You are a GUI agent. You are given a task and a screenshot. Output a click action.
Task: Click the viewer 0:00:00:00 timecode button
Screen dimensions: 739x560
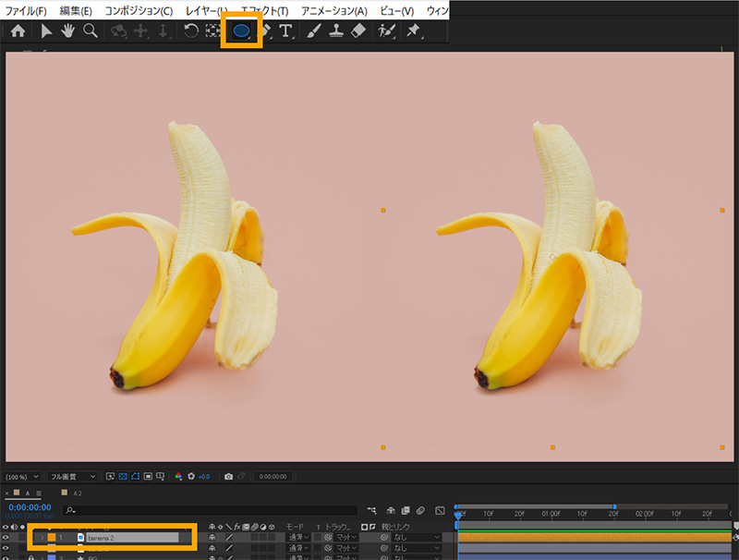point(273,477)
